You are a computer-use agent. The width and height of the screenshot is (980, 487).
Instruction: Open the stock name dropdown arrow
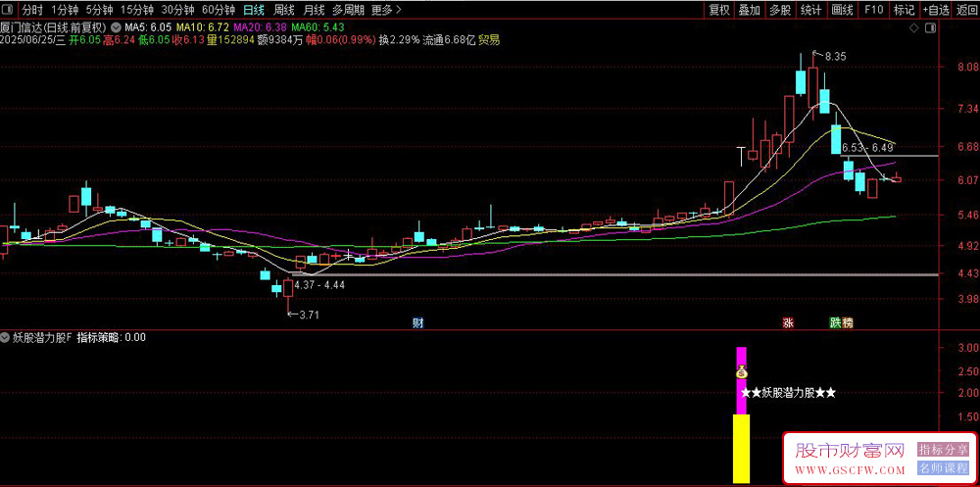(x=117, y=27)
